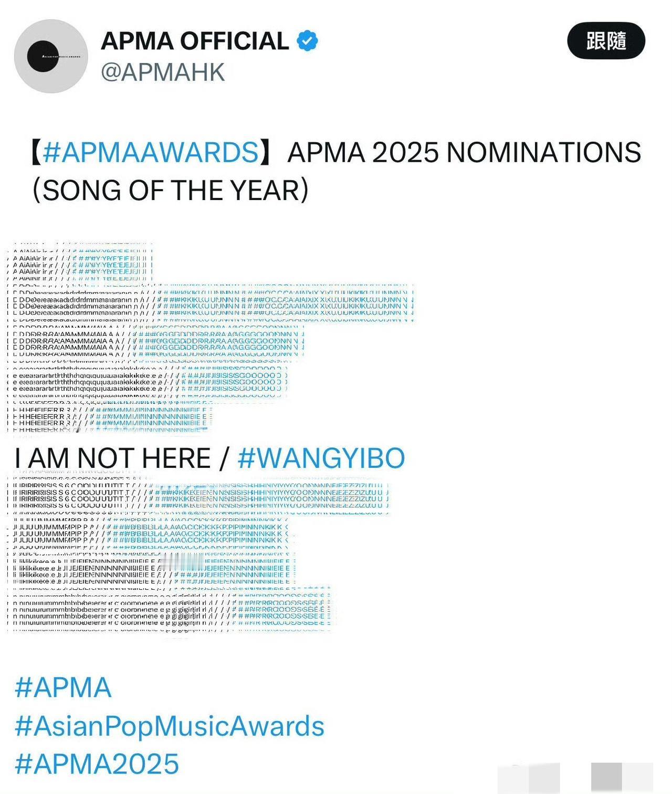Select the distorted #BLACKPINK hashtag beside JUMP
Screen dimensions: 672x794
click(199, 537)
